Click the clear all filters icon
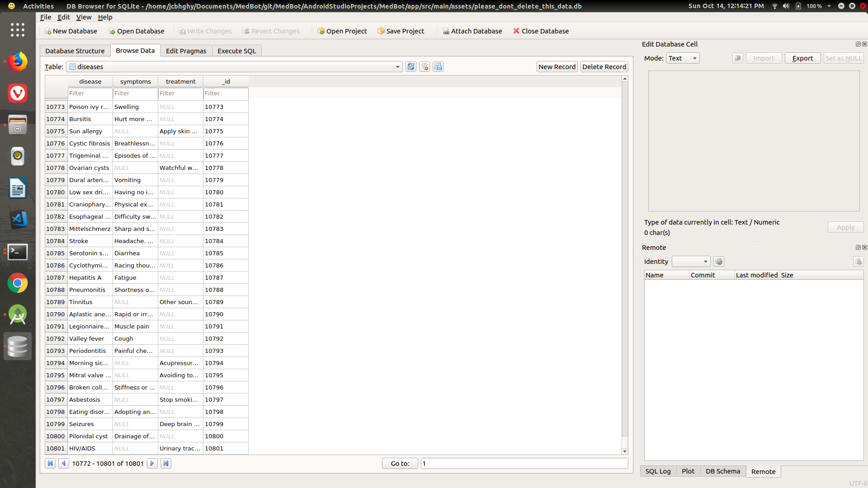The height and width of the screenshot is (488, 868). click(x=424, y=67)
